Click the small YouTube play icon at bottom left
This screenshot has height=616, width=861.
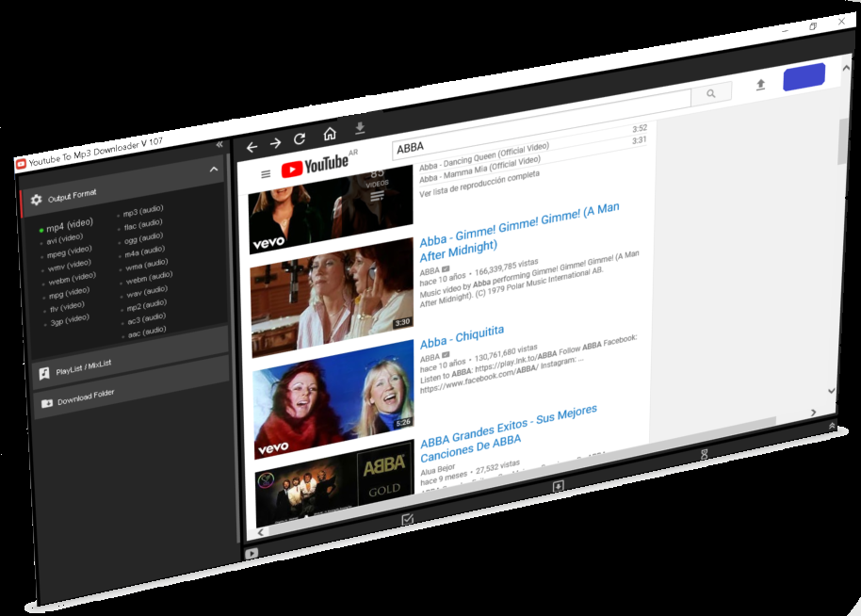pos(251,553)
